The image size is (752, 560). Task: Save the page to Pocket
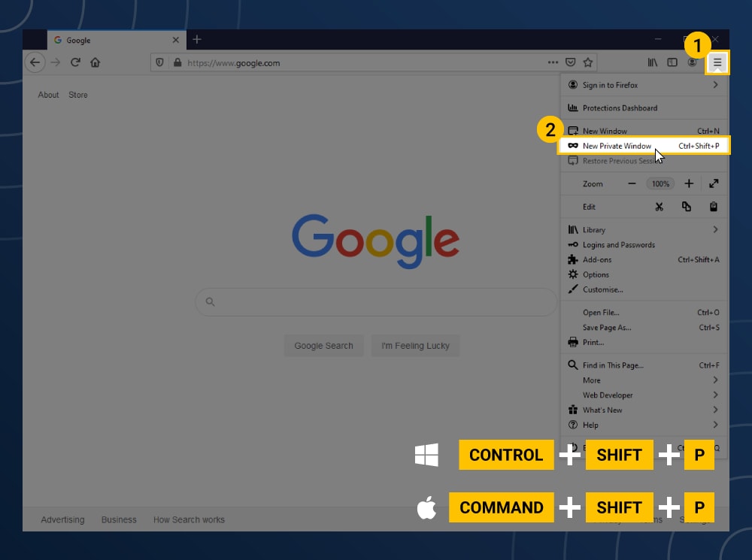pos(570,62)
